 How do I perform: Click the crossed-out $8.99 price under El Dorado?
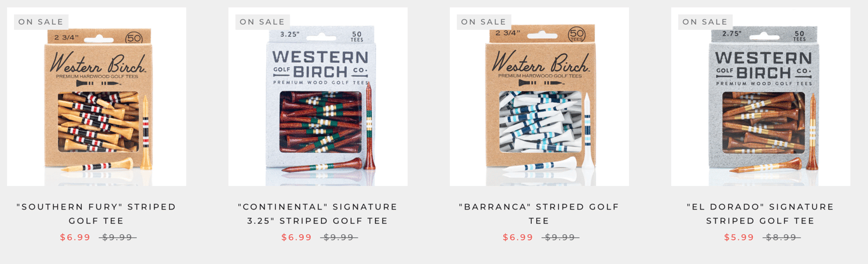point(782,237)
